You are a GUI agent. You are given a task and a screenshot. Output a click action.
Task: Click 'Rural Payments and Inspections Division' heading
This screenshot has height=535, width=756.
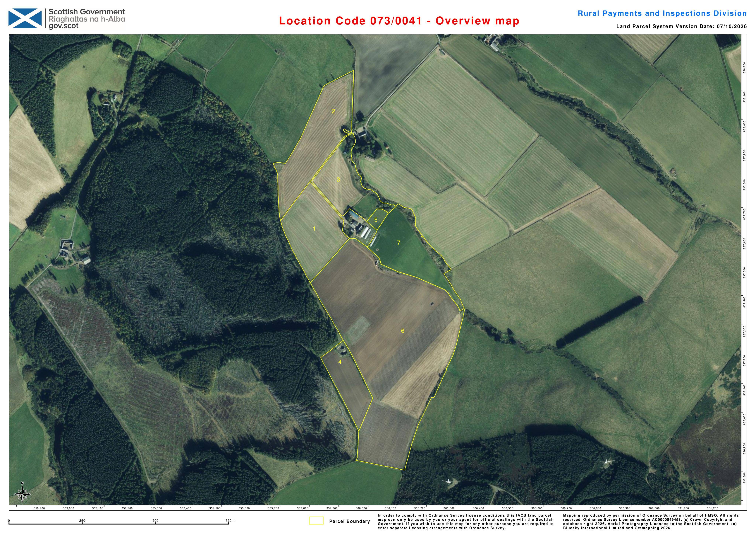pyautogui.click(x=662, y=13)
